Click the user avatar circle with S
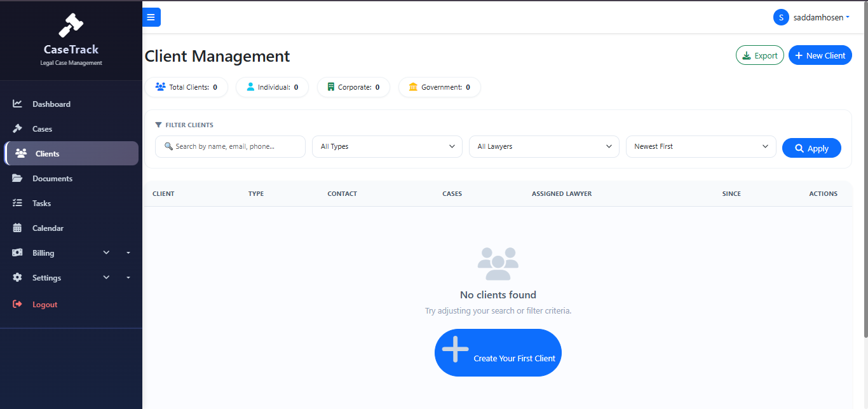The height and width of the screenshot is (409, 868). point(781,18)
